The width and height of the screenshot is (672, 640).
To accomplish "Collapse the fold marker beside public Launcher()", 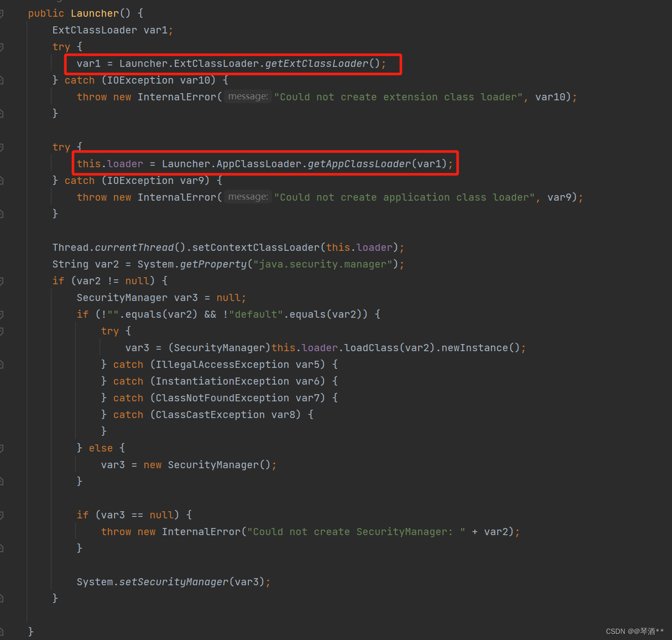I will [x=1, y=14].
